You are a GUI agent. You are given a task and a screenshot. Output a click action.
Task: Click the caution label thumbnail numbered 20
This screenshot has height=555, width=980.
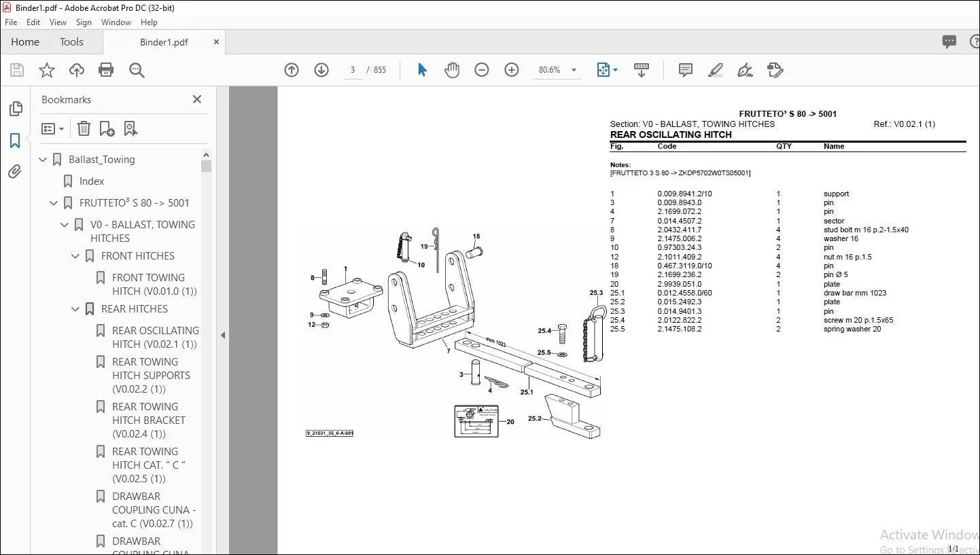(476, 421)
